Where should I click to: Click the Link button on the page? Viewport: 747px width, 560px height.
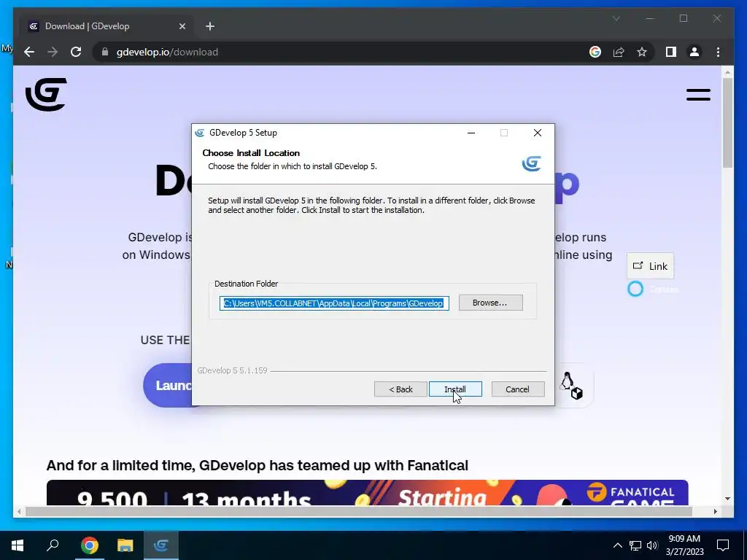(x=650, y=266)
